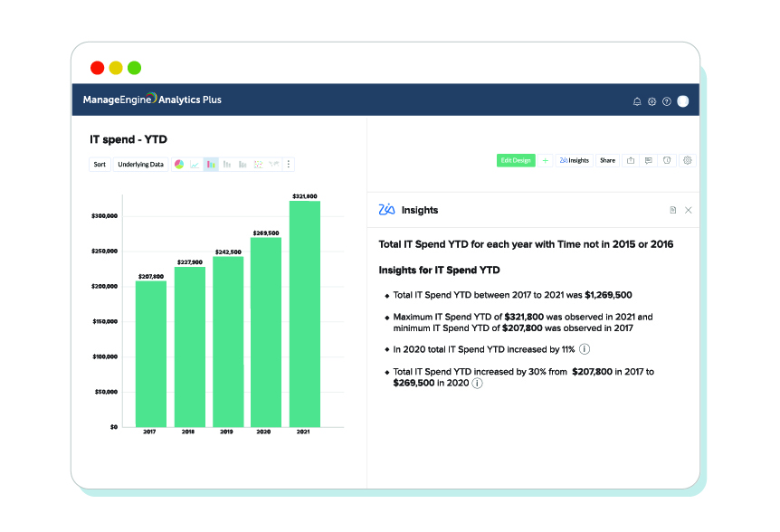780x532 pixels.
Task: Open the more chart options vertical dots
Action: coord(289,164)
